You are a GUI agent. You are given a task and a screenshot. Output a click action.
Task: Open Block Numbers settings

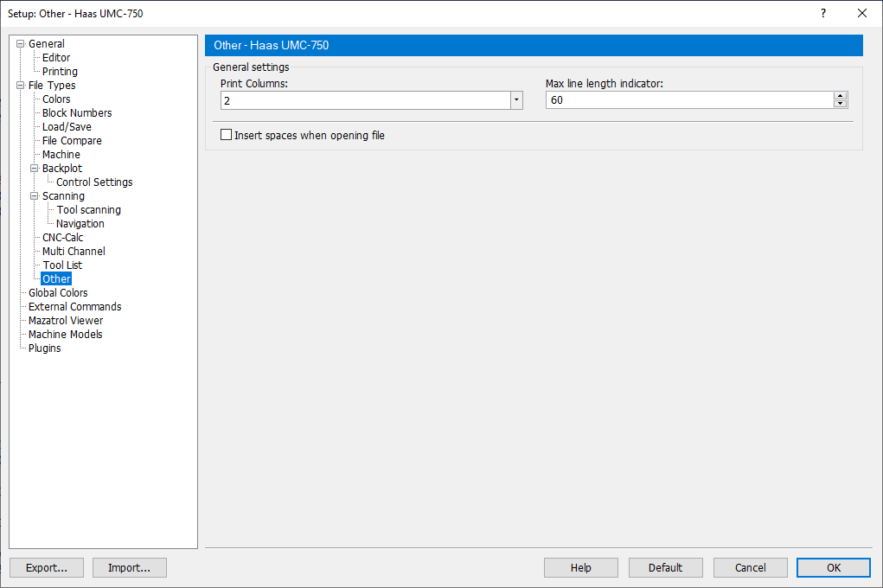coord(77,113)
